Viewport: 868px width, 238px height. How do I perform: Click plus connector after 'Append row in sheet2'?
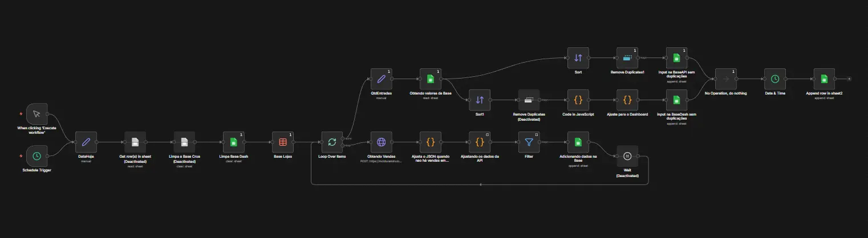[849, 79]
